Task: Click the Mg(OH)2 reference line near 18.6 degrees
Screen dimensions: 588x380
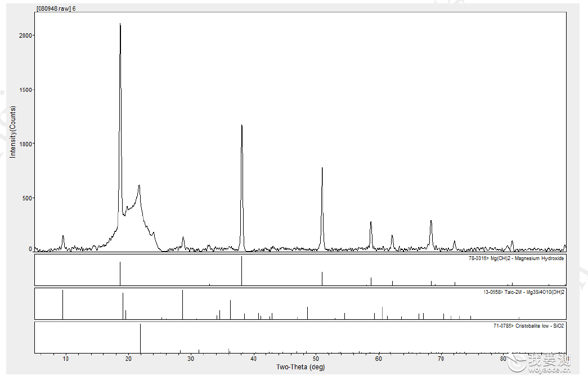Action: [x=120, y=274]
